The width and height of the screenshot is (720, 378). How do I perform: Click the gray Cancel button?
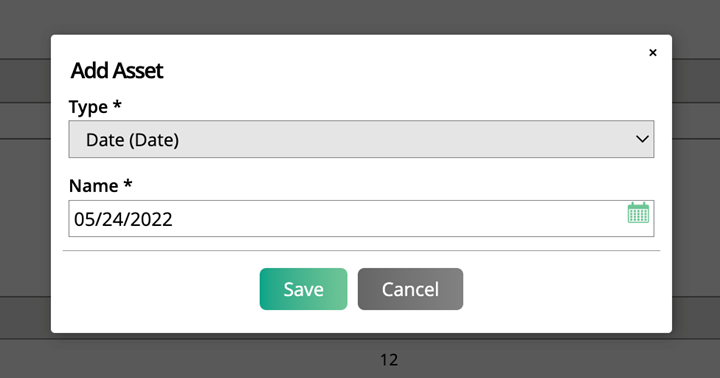pyautogui.click(x=411, y=289)
